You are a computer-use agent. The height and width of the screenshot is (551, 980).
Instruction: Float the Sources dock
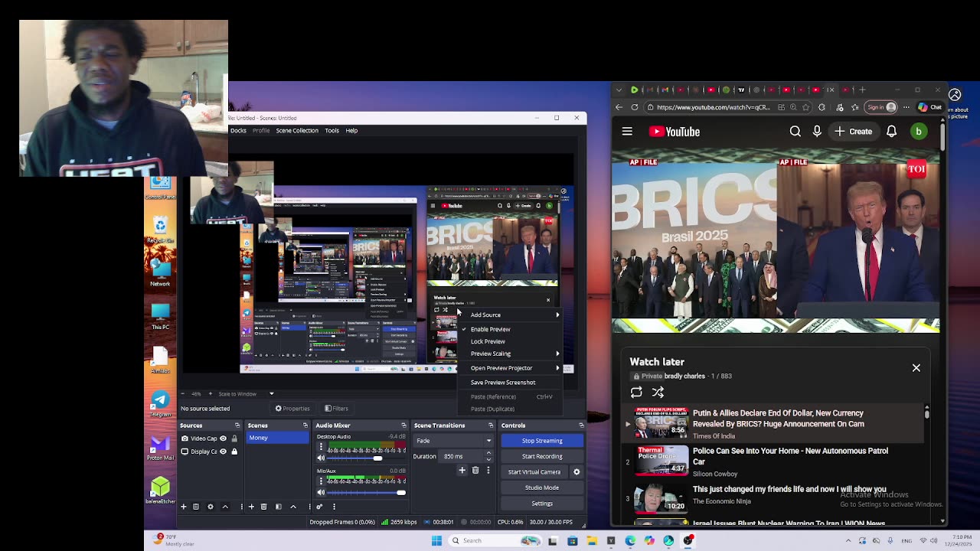[x=237, y=425]
